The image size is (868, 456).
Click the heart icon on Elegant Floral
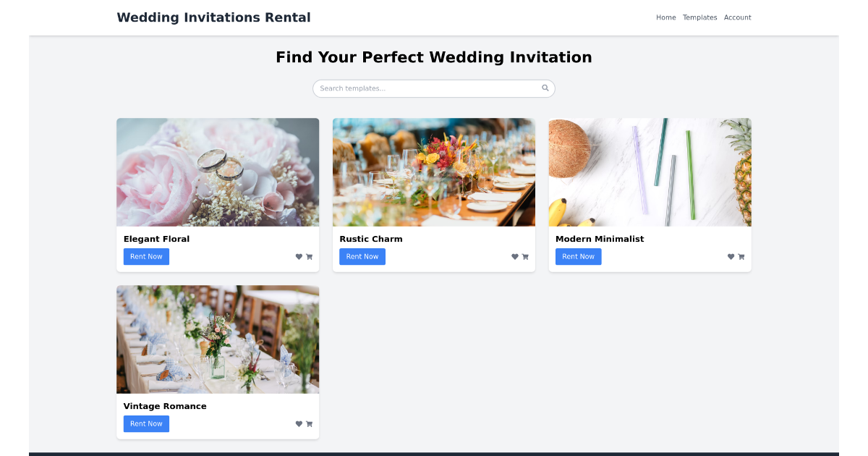pyautogui.click(x=299, y=256)
